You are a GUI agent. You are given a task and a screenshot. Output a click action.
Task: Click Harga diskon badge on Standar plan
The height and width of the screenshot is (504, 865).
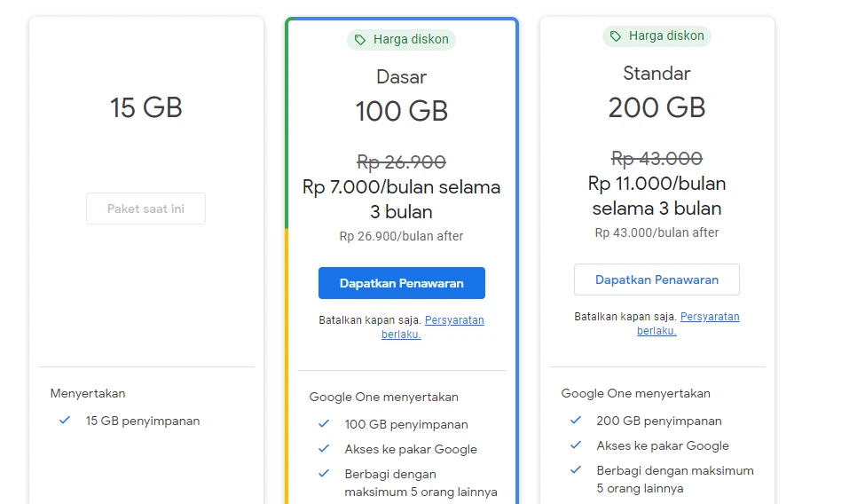[x=657, y=36]
